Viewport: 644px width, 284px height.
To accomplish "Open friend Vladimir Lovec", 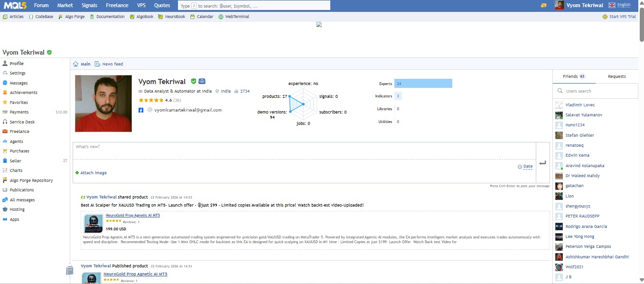I will click(x=580, y=105).
